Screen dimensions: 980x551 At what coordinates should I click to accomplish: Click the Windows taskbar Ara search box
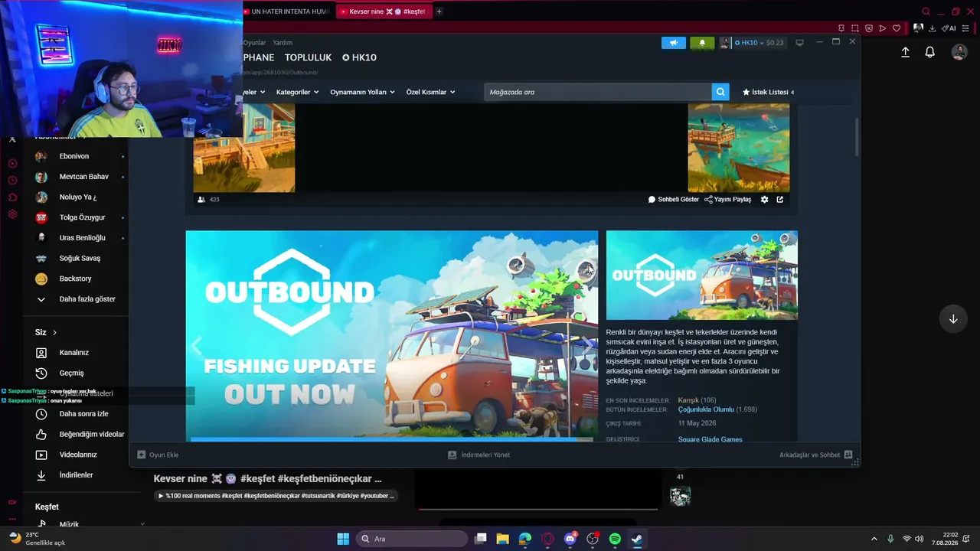tap(412, 539)
